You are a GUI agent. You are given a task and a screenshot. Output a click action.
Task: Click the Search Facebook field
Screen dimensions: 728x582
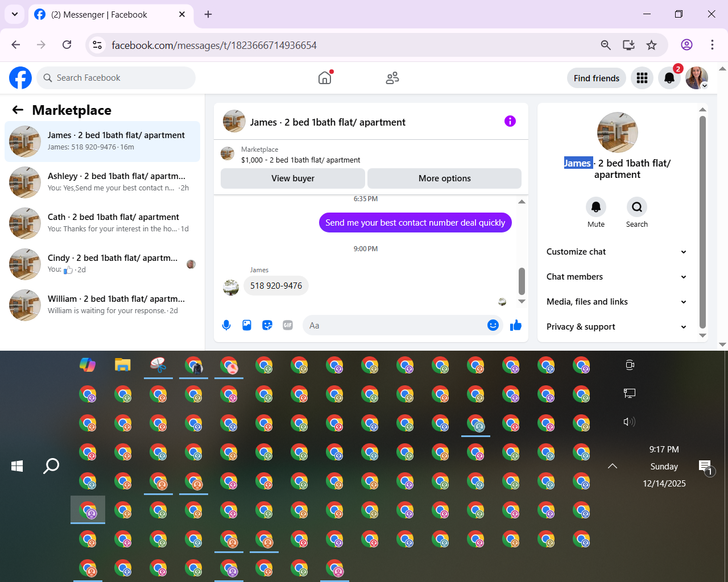[116, 78]
